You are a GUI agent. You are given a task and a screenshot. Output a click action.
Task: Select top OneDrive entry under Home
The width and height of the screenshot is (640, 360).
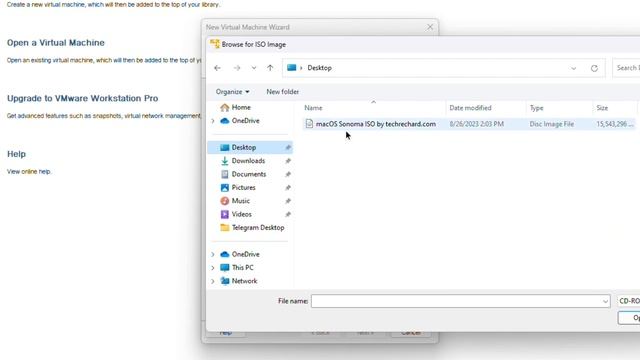[x=245, y=121]
